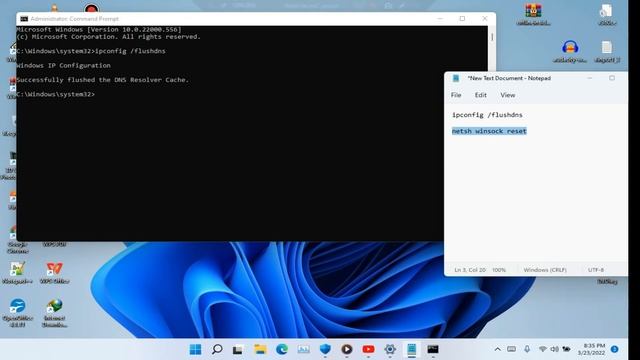Click the touch keyboard tray icon
Screen dimensions: 640x360
coord(511,349)
